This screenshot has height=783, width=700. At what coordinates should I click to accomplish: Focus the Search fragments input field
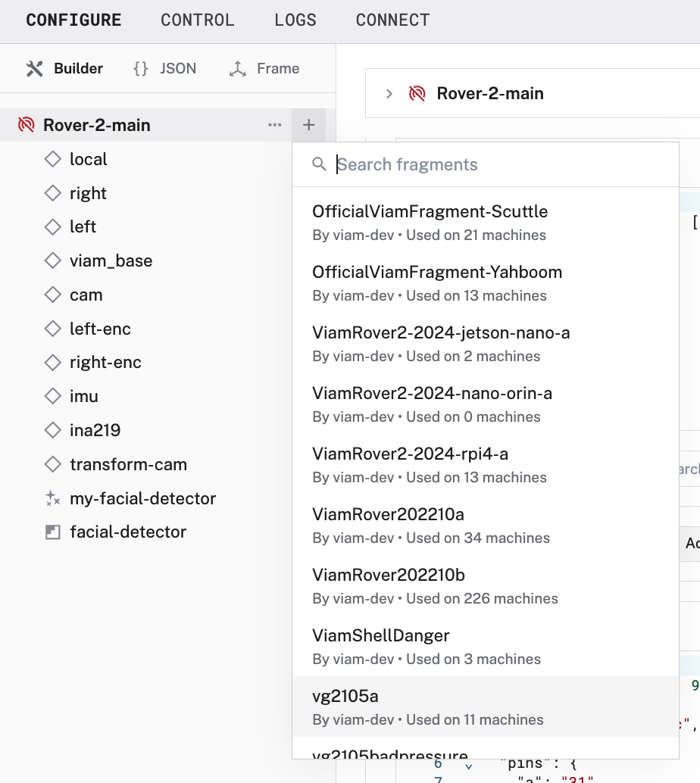[x=500, y=164]
